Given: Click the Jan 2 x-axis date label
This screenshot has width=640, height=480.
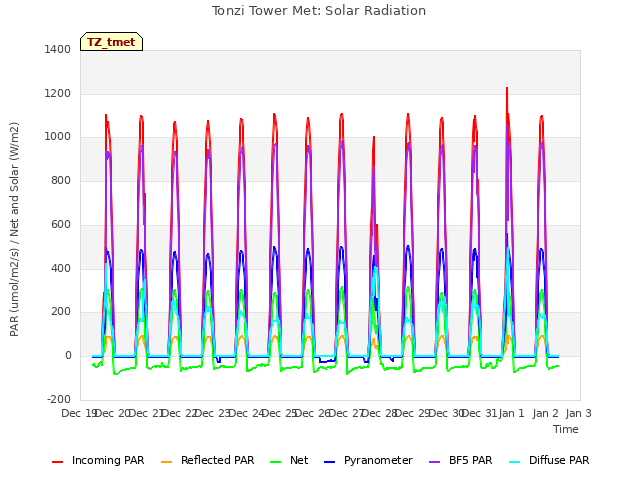Looking at the screenshot, I should pyautogui.click(x=545, y=413).
